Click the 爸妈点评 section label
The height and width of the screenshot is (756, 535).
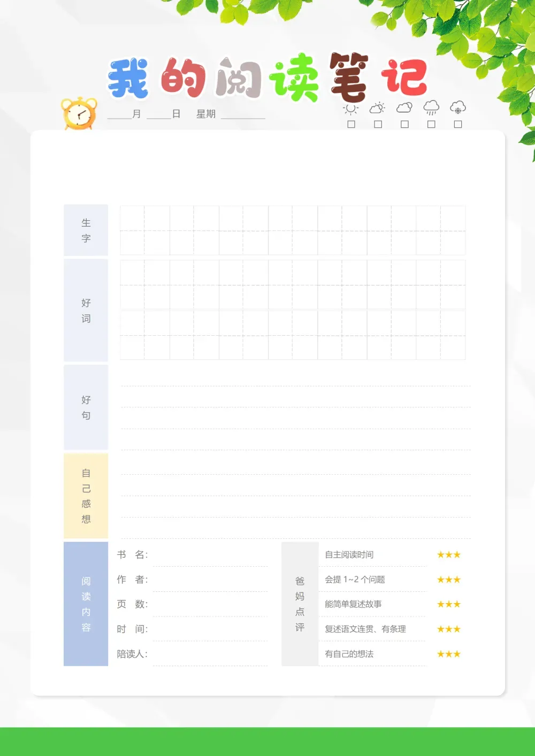(300, 604)
